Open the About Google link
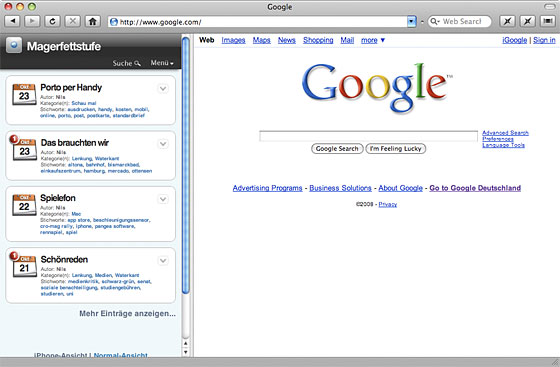Viewport: 560px width, 367px height. pos(401,188)
